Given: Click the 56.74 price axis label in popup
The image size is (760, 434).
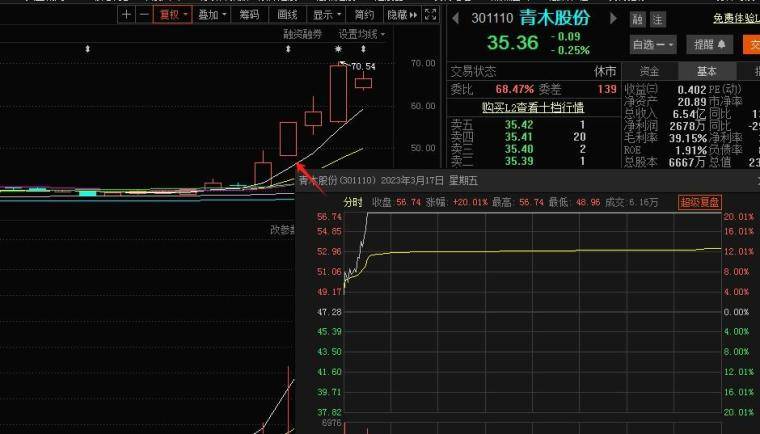Looking at the screenshot, I should click(x=329, y=217).
